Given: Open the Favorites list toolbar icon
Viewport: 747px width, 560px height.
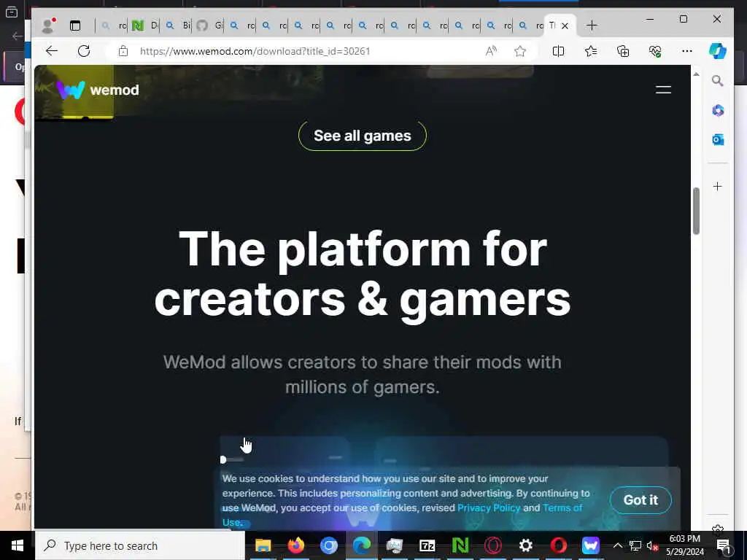Looking at the screenshot, I should 591,51.
